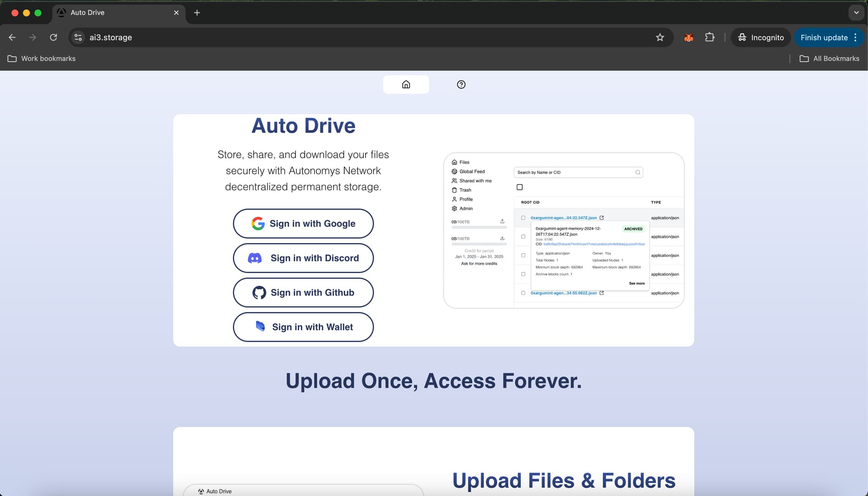Click the Auto Drive tab favicon
The image size is (868, 496).
tap(61, 13)
